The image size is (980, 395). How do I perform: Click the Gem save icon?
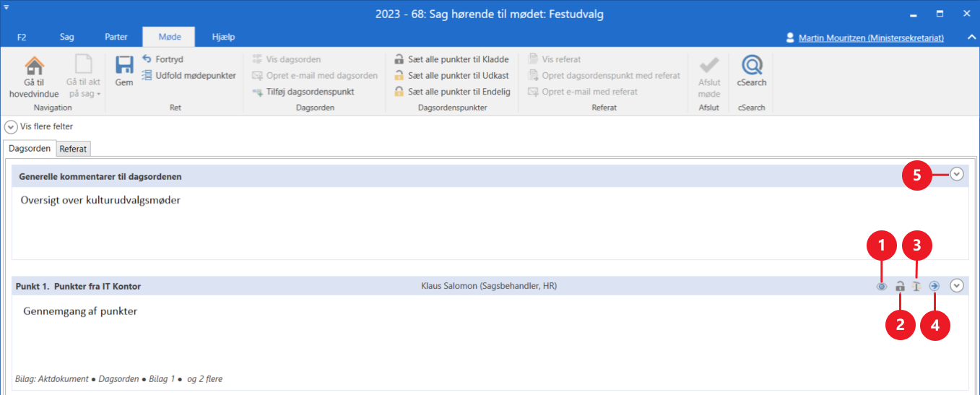point(123,71)
